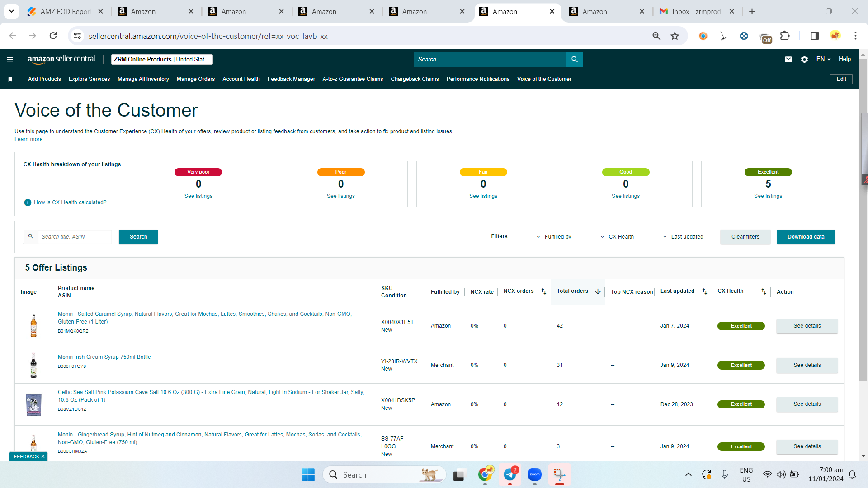Click the Salted Caramel Syrup product thumbnail

(33, 326)
